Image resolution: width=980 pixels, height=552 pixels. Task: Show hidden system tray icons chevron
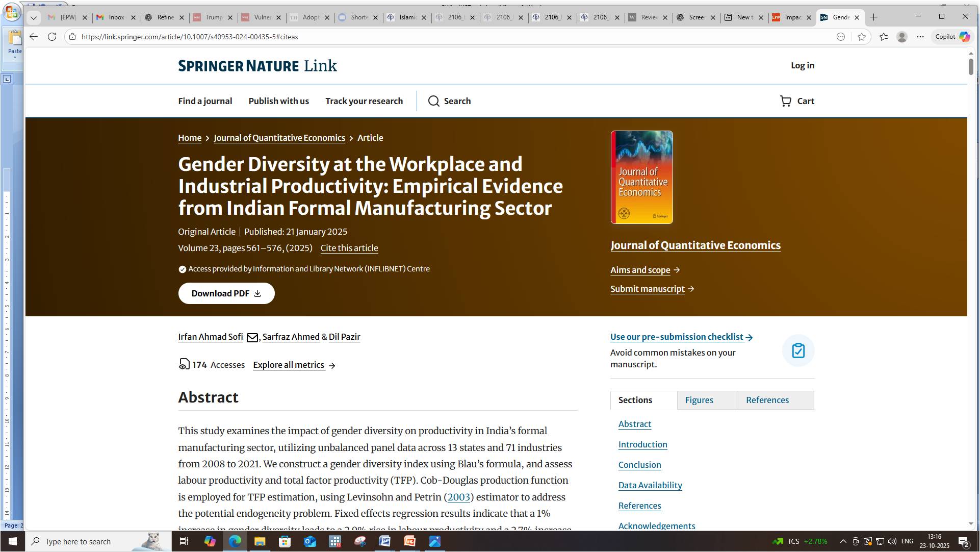[x=843, y=541]
